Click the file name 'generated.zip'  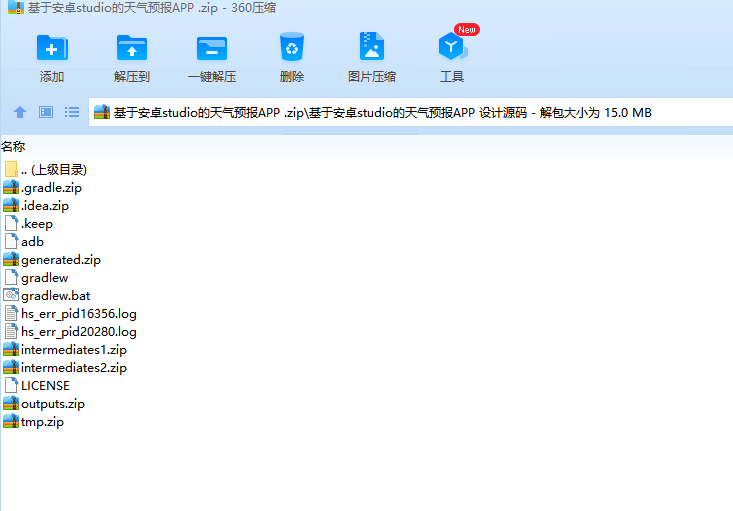coord(61,260)
